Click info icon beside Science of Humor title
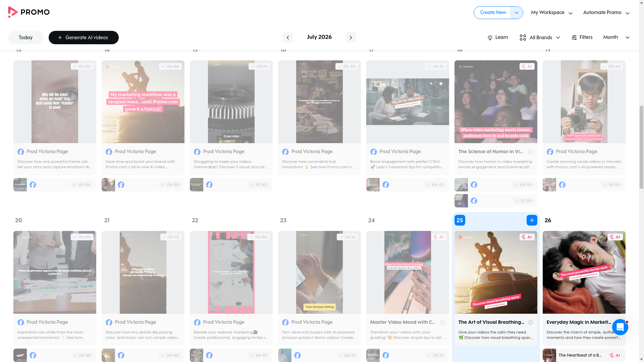The image size is (644, 362). [x=531, y=152]
